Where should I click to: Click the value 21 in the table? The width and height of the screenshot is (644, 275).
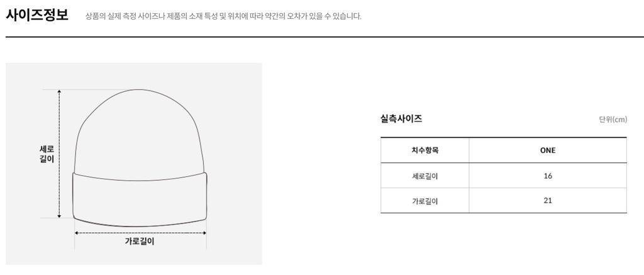point(548,201)
